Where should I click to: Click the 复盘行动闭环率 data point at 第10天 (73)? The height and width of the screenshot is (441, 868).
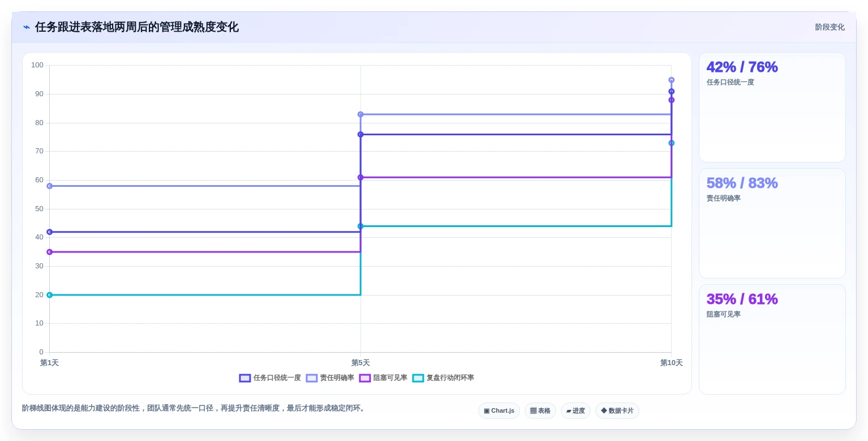(x=671, y=143)
